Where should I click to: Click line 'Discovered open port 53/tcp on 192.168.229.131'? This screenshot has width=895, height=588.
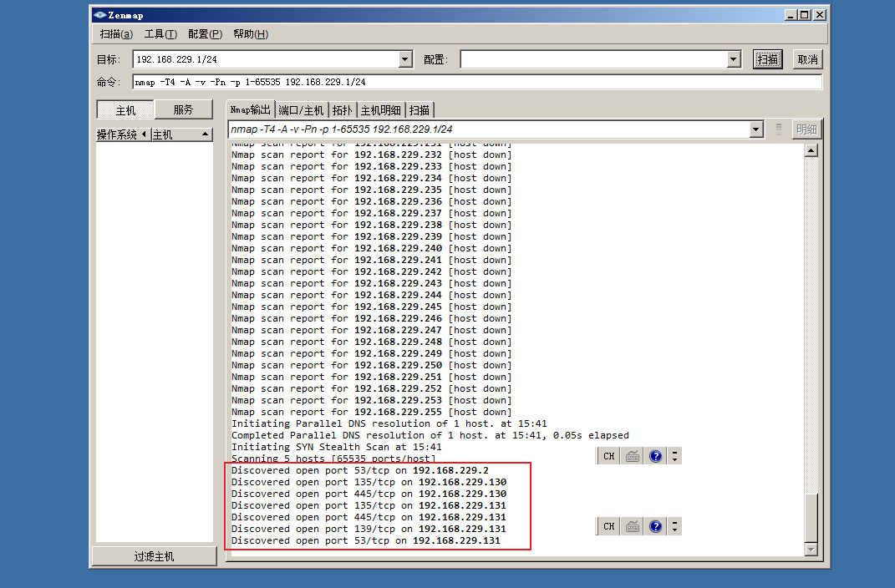366,540
